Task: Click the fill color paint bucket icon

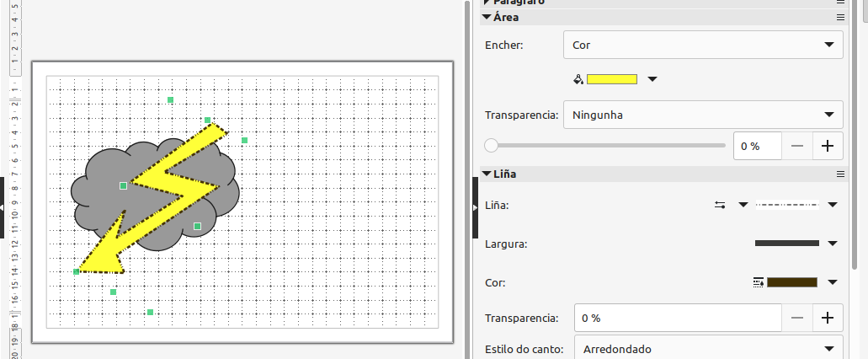Action: 578,79
